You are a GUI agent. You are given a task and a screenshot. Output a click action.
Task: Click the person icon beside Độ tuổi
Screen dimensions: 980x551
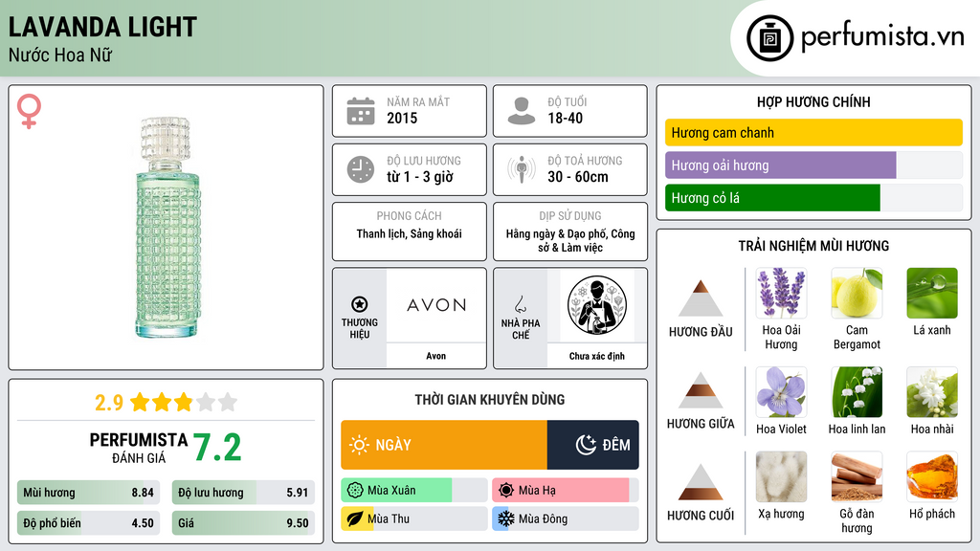pos(522,111)
